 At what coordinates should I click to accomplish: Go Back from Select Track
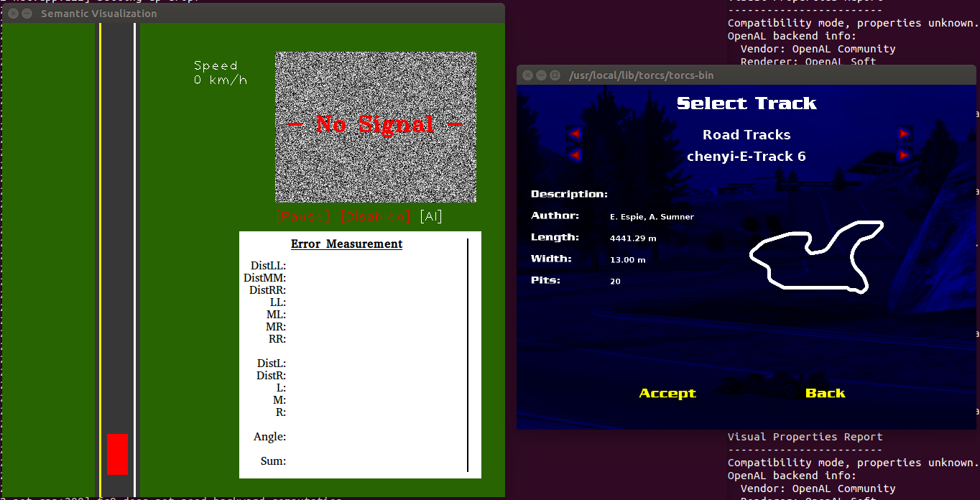coord(825,393)
